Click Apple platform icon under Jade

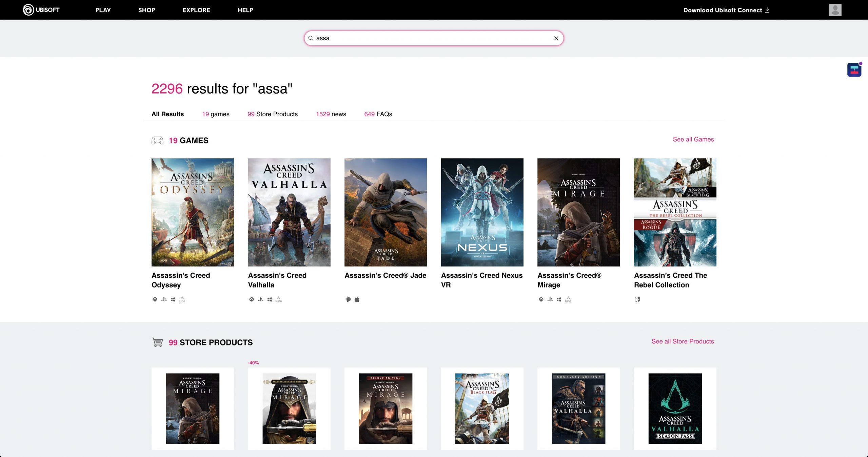coord(357,299)
